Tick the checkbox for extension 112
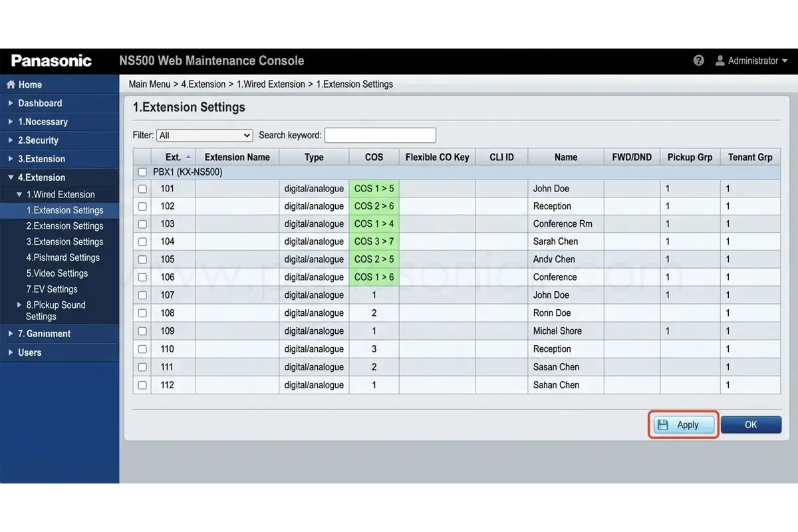Viewport: 798px width, 532px height. (x=142, y=385)
